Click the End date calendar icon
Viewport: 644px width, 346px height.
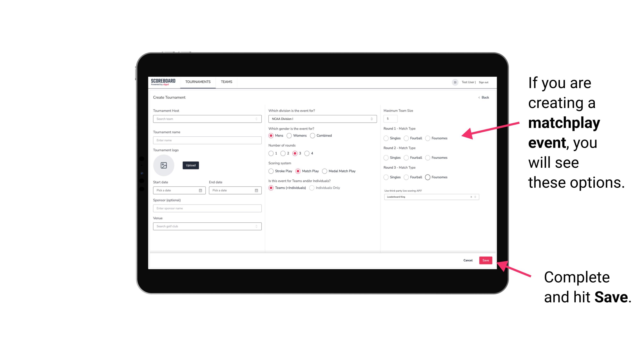coord(256,190)
